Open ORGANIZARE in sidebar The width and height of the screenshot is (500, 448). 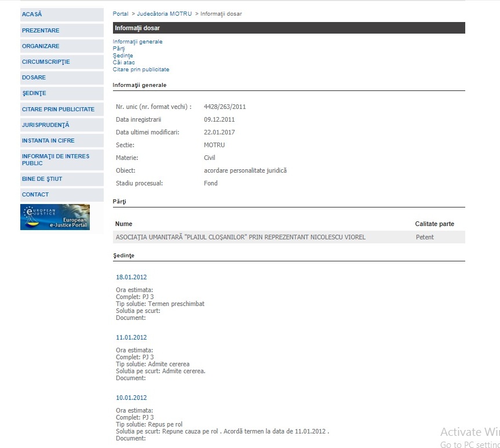41,46
